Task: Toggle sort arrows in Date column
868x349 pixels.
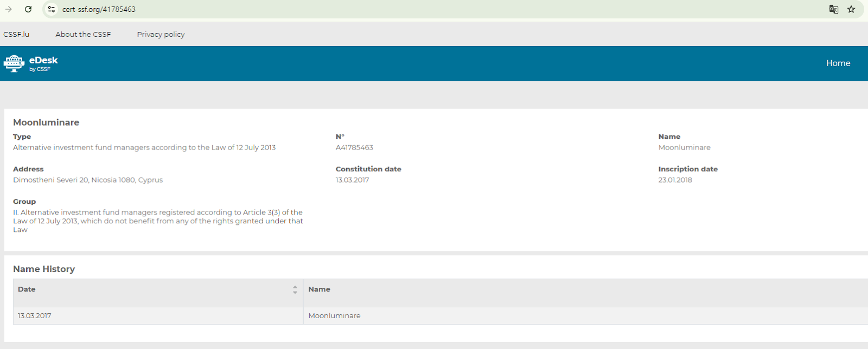Action: (295, 289)
